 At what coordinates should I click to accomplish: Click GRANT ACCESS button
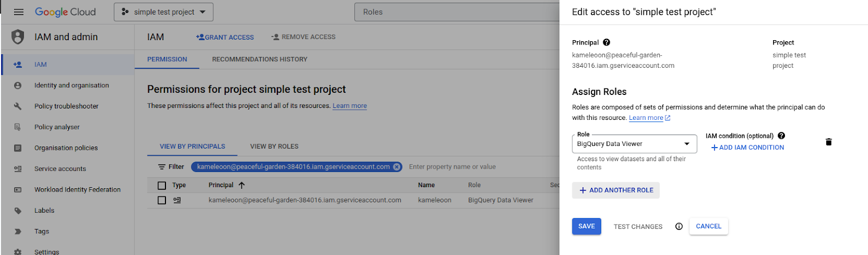[x=225, y=37]
